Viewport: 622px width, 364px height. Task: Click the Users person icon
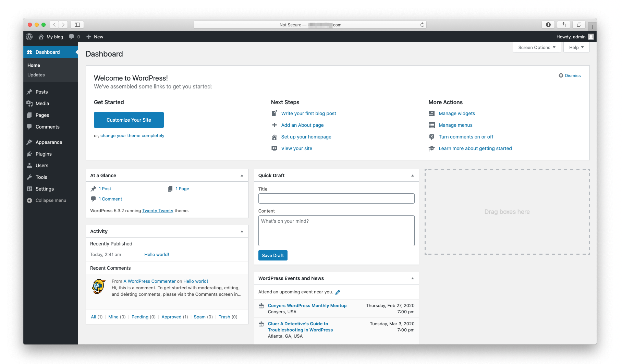click(x=30, y=166)
